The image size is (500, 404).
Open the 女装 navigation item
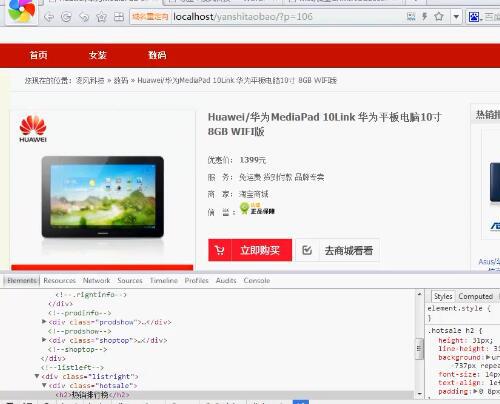pyautogui.click(x=97, y=55)
